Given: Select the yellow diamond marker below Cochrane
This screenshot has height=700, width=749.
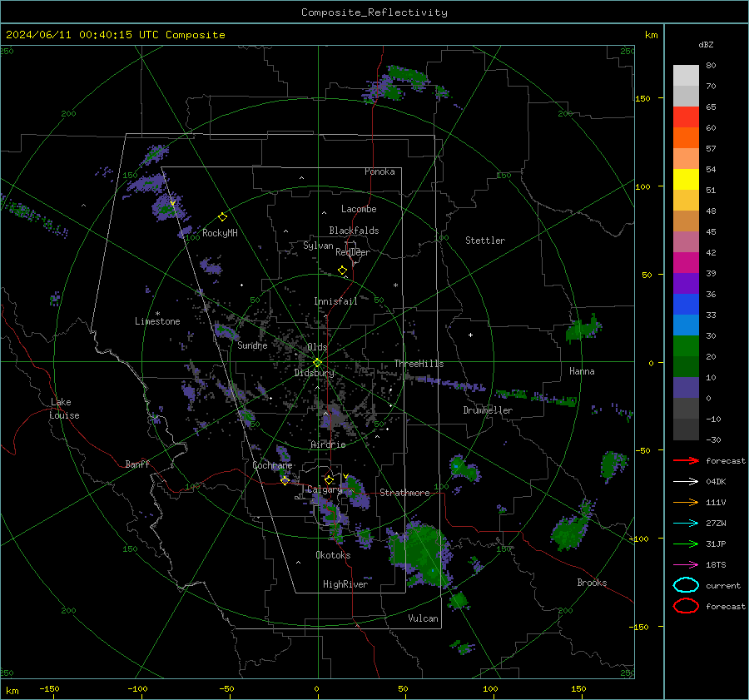Looking at the screenshot, I should pos(285,481).
